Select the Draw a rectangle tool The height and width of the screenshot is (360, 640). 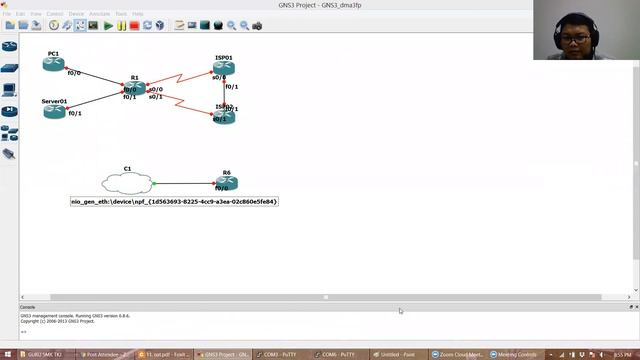(205, 26)
